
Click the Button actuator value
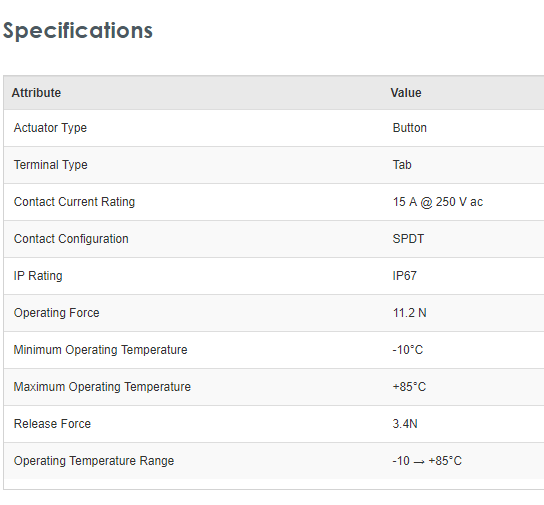pos(409,128)
